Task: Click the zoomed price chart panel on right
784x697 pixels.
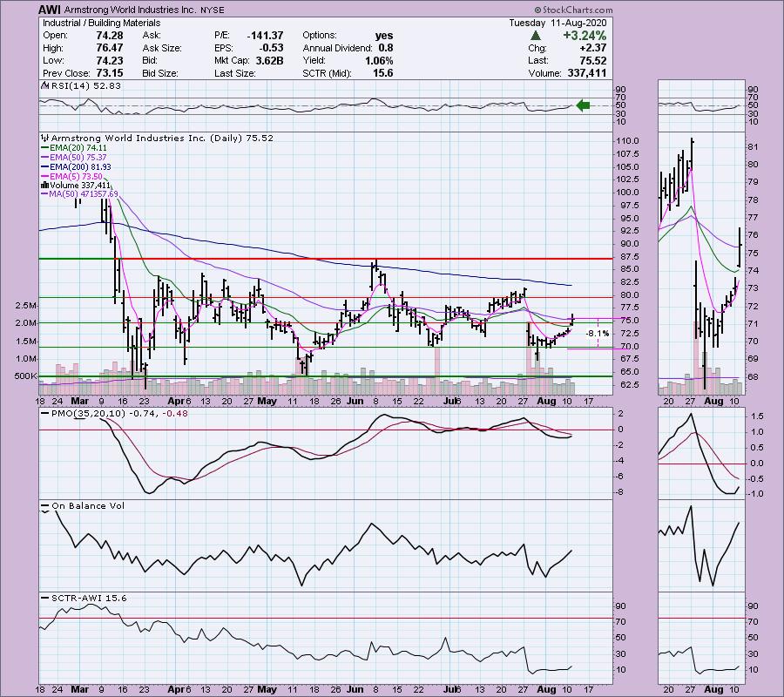Action: [x=701, y=263]
